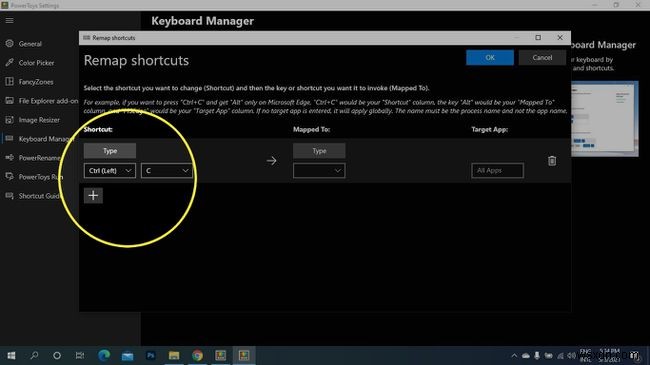This screenshot has height=365, width=650.
Task: Click the FancyZones layout icon
Action: coord(10,81)
